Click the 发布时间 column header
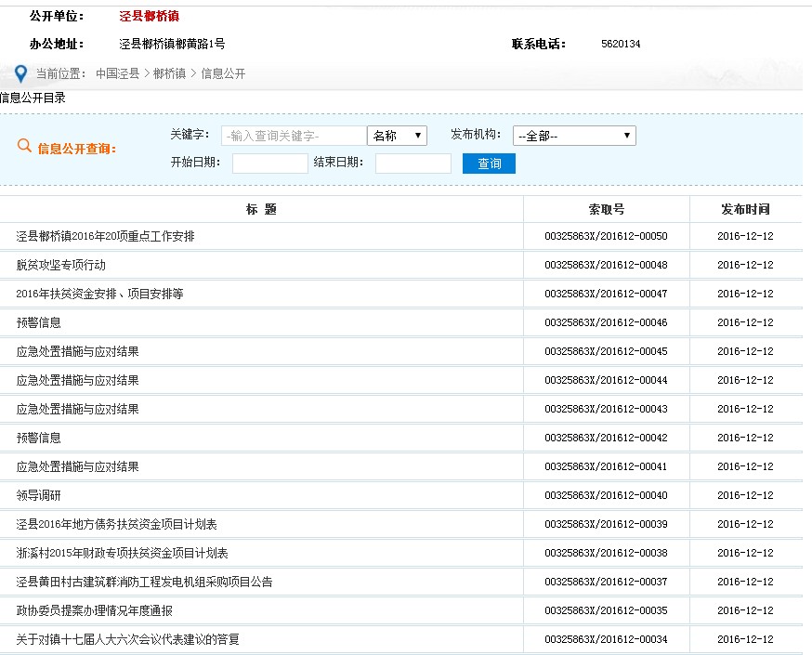This screenshot has height=655, width=812. click(x=746, y=209)
